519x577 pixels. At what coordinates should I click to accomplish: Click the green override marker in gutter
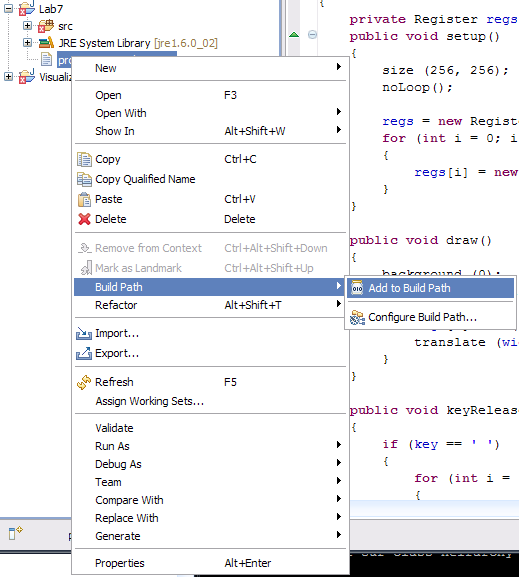point(294,35)
